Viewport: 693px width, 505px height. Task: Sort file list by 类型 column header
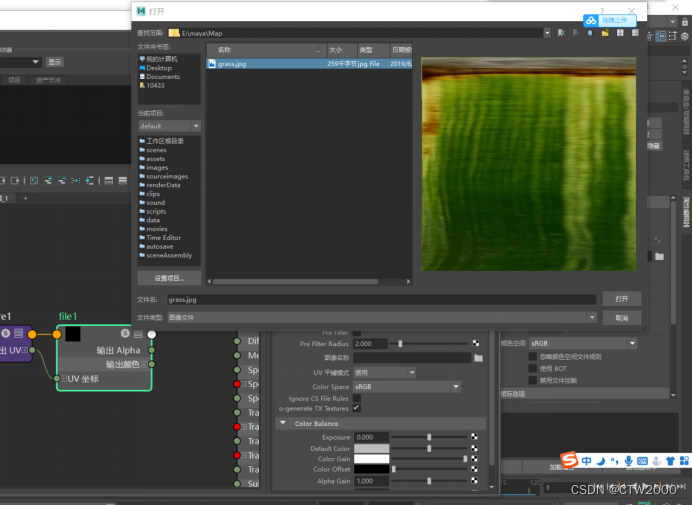click(x=373, y=50)
